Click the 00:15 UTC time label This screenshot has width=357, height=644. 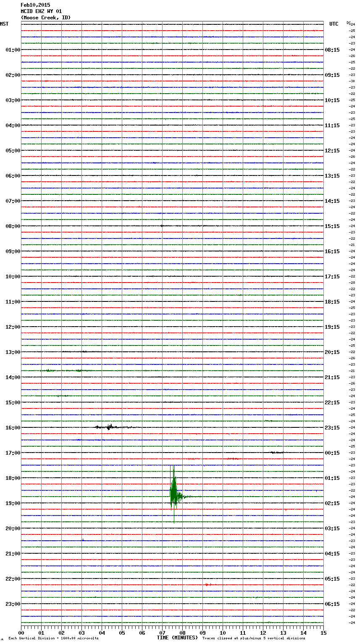tap(332, 453)
